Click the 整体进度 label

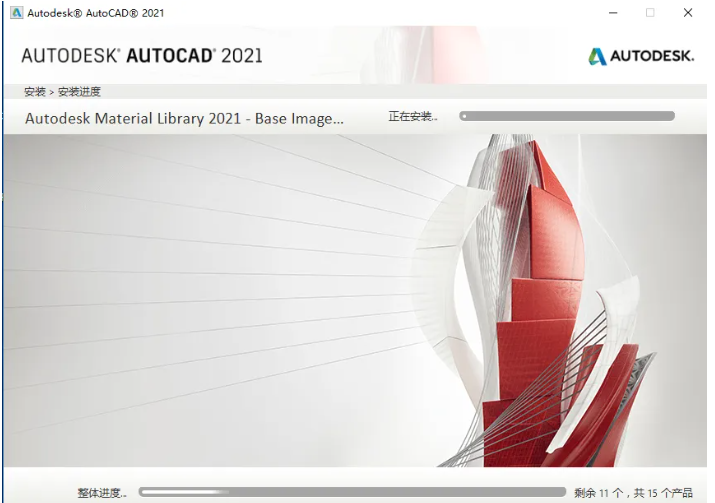click(102, 493)
